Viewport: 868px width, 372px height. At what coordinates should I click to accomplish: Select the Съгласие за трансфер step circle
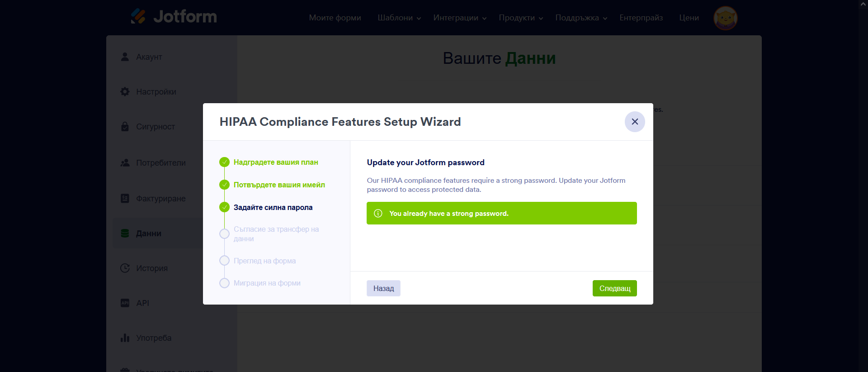[x=224, y=234]
